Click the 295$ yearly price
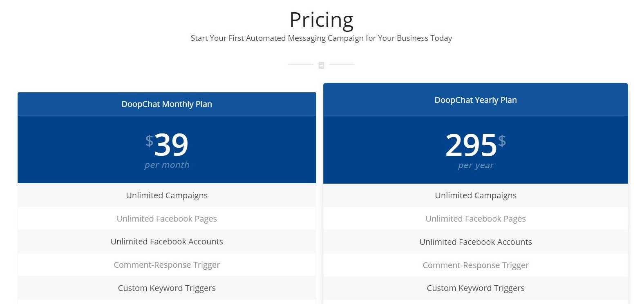Image resolution: width=644 pixels, height=304 pixels. click(x=476, y=145)
